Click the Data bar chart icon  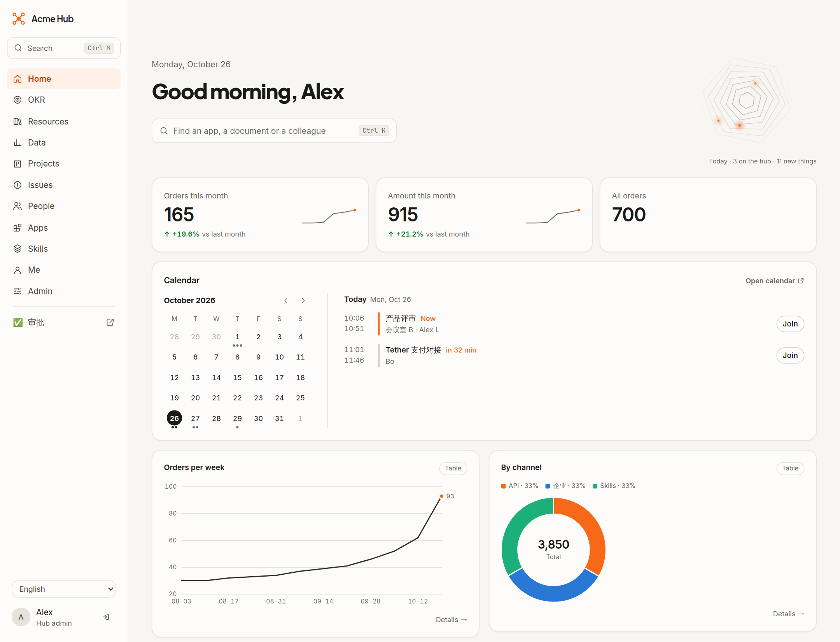click(x=17, y=143)
